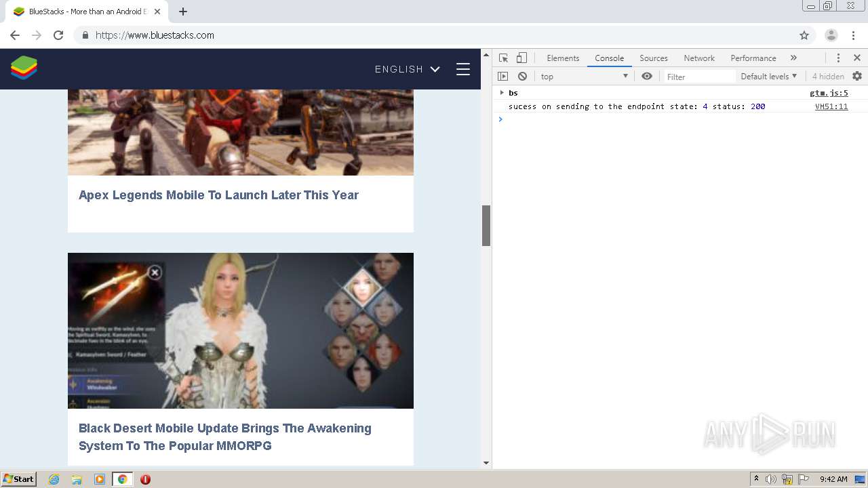Screen dimensions: 868x488
Task: Expand the ENGLISH language dropdown
Action: pos(407,69)
